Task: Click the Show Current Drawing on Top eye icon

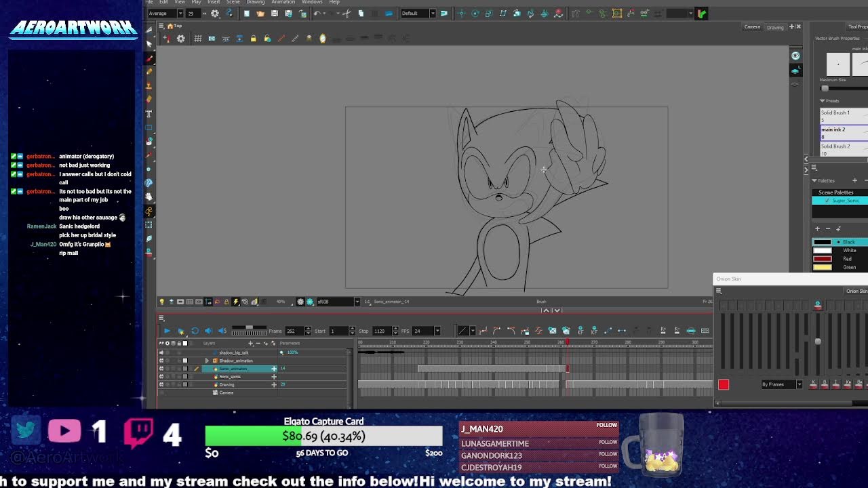Action: pos(795,56)
